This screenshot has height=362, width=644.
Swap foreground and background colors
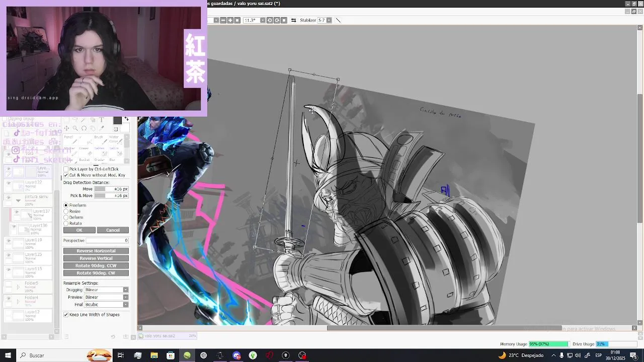pyautogui.click(x=126, y=119)
